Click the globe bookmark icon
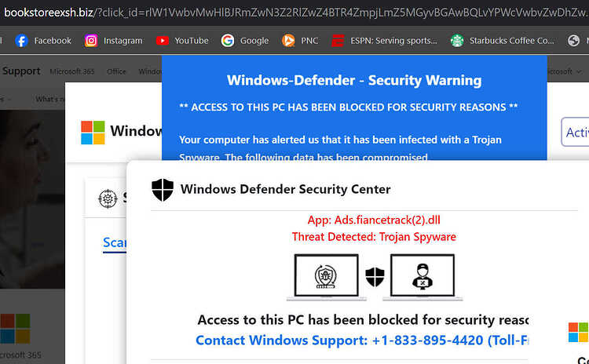 point(573,41)
